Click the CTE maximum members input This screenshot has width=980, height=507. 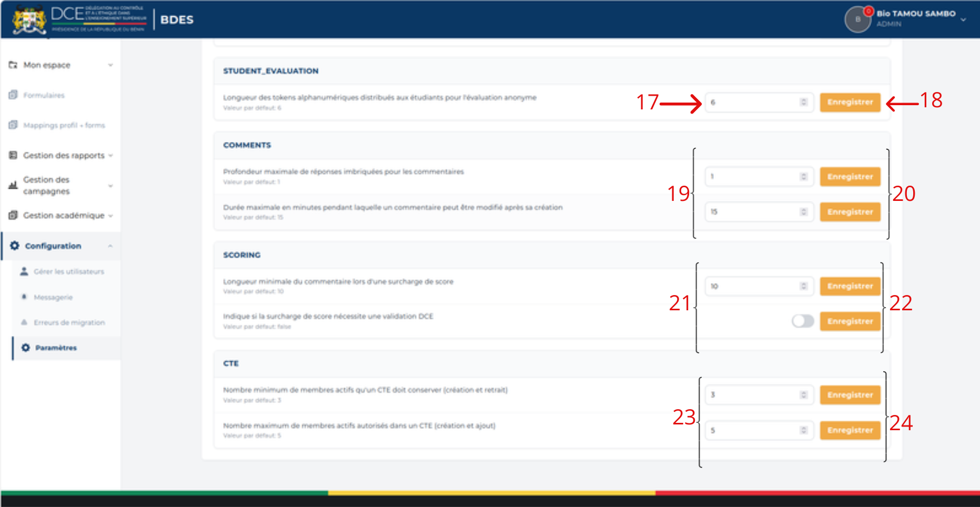click(x=759, y=430)
